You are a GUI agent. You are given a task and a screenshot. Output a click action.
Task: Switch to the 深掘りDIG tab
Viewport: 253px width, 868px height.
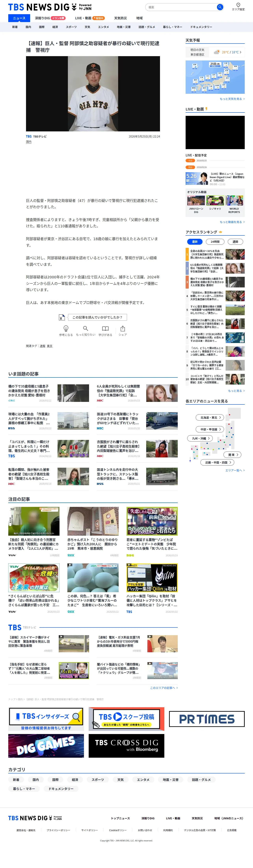(x=50, y=18)
